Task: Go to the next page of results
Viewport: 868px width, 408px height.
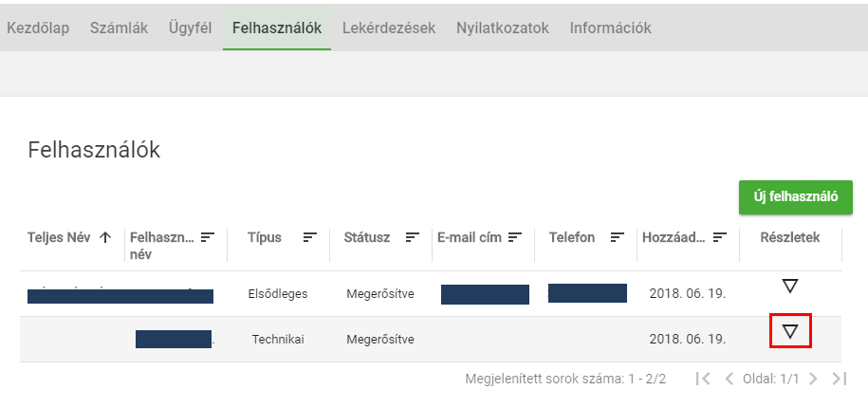Action: (813, 379)
